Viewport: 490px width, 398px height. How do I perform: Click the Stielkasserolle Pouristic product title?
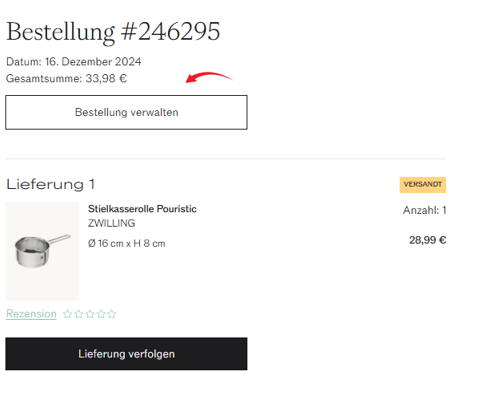(142, 209)
